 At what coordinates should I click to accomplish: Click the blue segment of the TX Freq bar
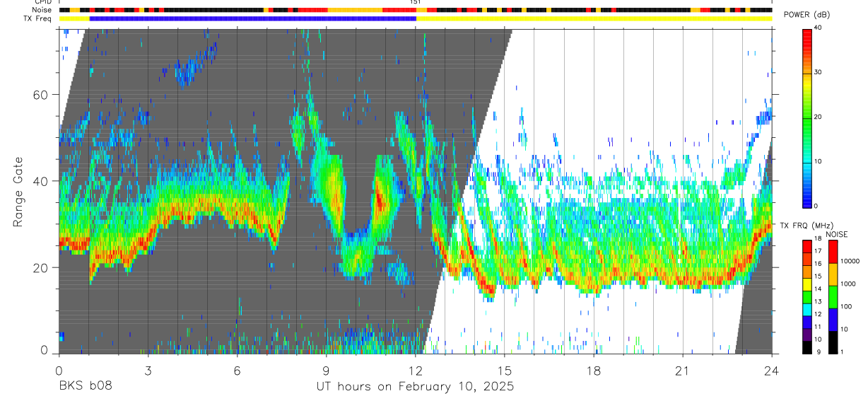pyautogui.click(x=253, y=18)
